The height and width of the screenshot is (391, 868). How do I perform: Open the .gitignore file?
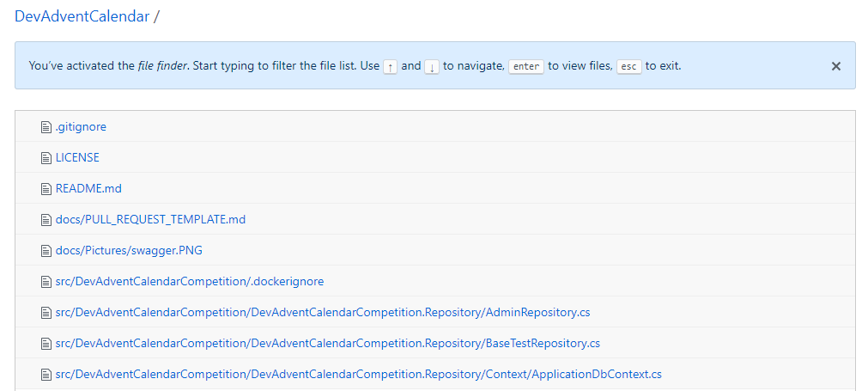[x=81, y=127]
